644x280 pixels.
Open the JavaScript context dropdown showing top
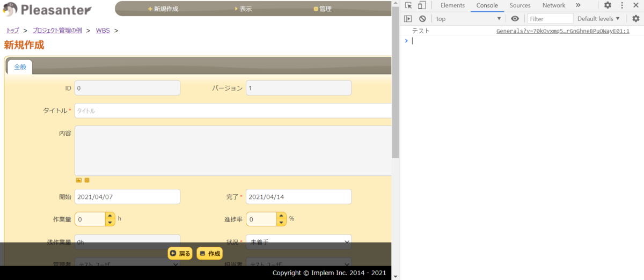469,19
